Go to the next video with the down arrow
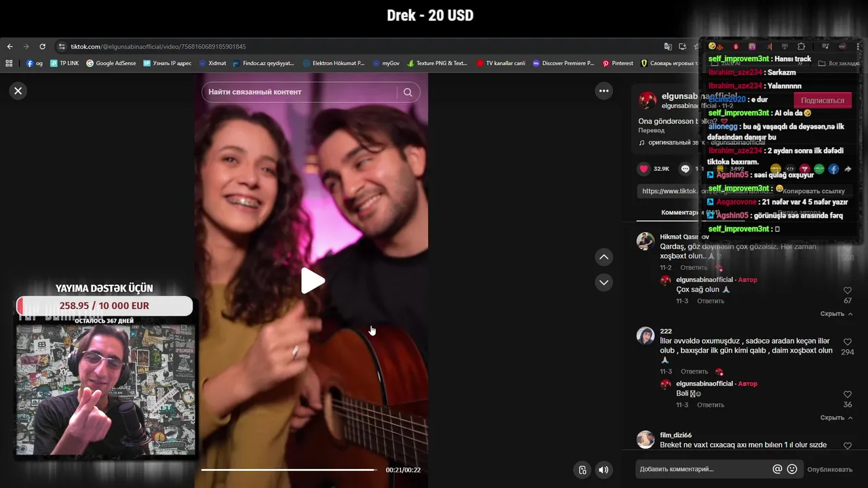This screenshot has height=488, width=868. (604, 282)
